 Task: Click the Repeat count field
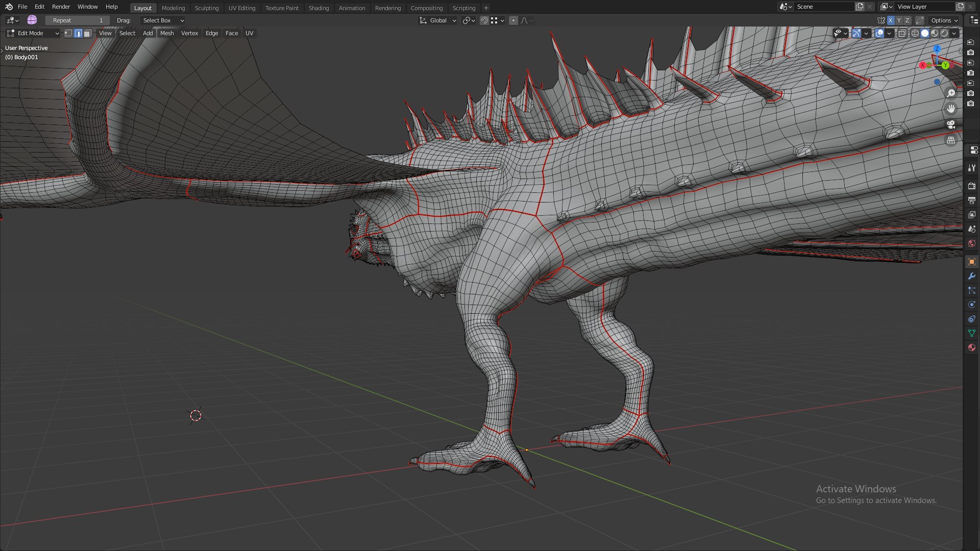(78, 20)
